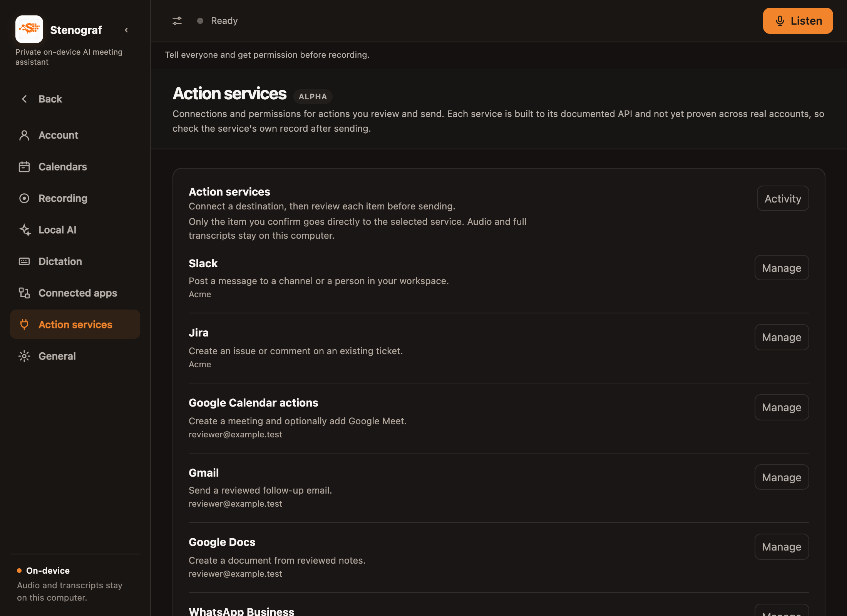Click the Local AI sparkle icon

tap(25, 230)
